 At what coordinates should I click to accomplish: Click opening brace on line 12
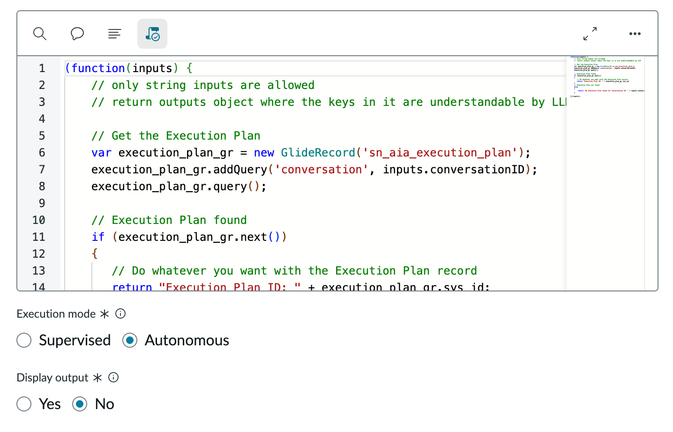[x=94, y=254]
